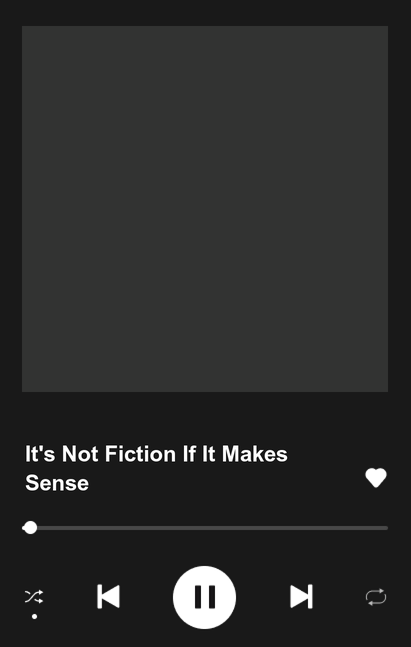Enable repeat mode

click(x=376, y=597)
